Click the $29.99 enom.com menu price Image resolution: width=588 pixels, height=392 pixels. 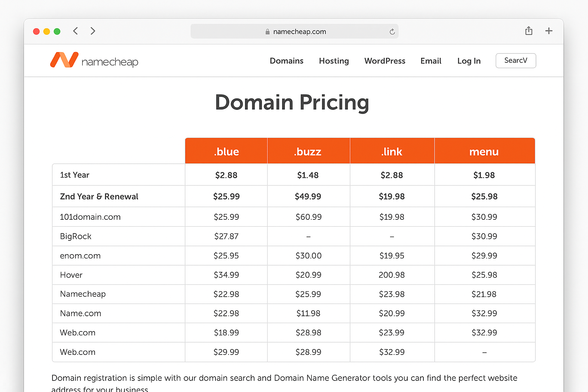(x=484, y=255)
